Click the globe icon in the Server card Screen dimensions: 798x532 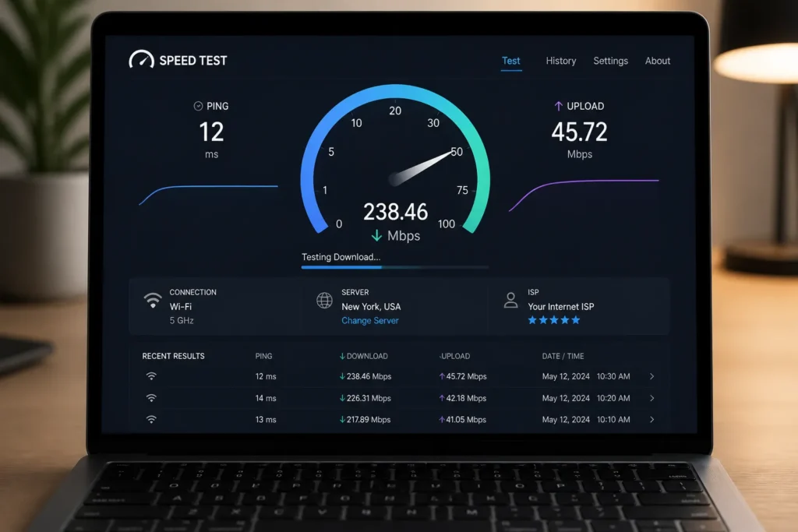pyautogui.click(x=324, y=300)
